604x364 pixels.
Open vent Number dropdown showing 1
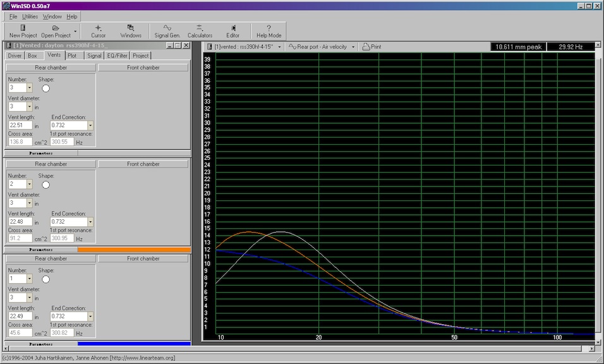pos(29,279)
